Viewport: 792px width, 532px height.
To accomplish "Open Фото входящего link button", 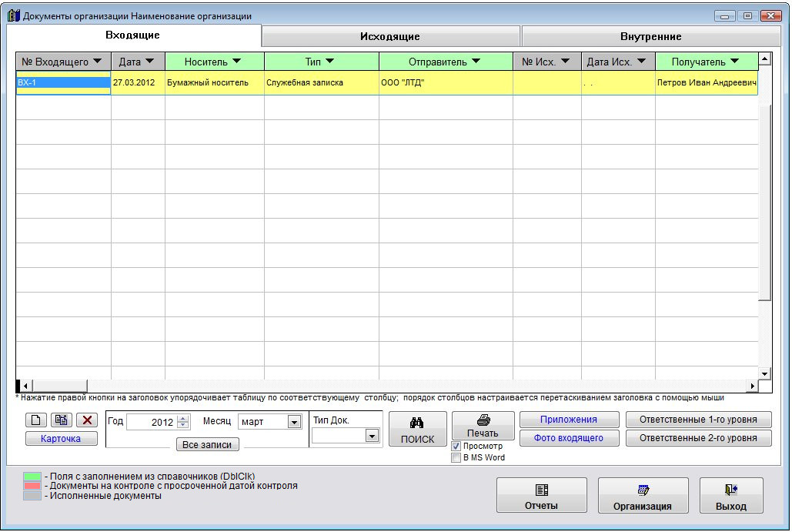I will coord(569,438).
